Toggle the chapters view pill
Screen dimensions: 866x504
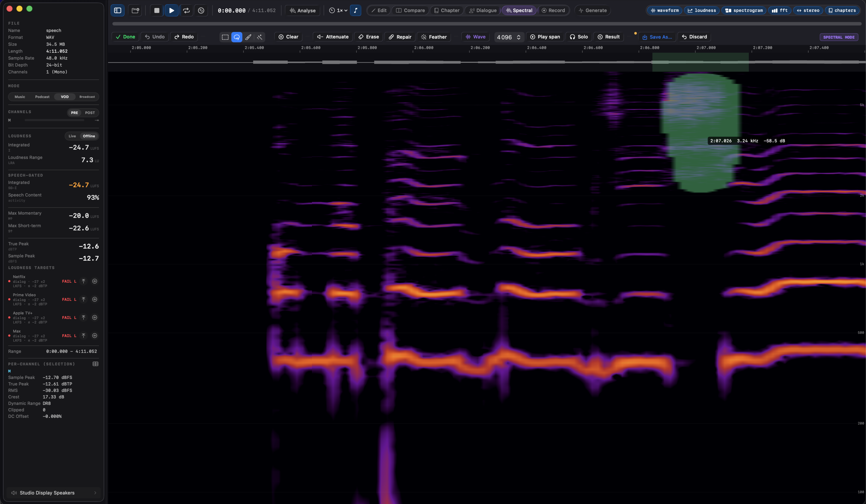pyautogui.click(x=842, y=10)
